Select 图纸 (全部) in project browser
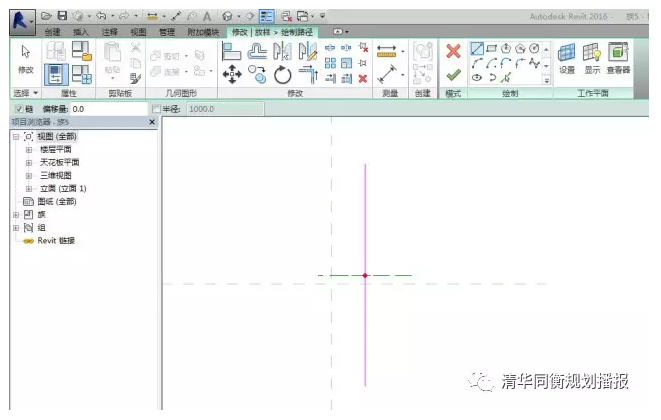This screenshot has width=661, height=420. (56, 202)
